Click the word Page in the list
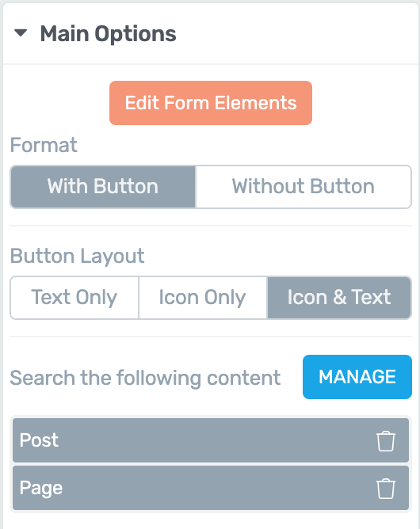 tap(41, 489)
